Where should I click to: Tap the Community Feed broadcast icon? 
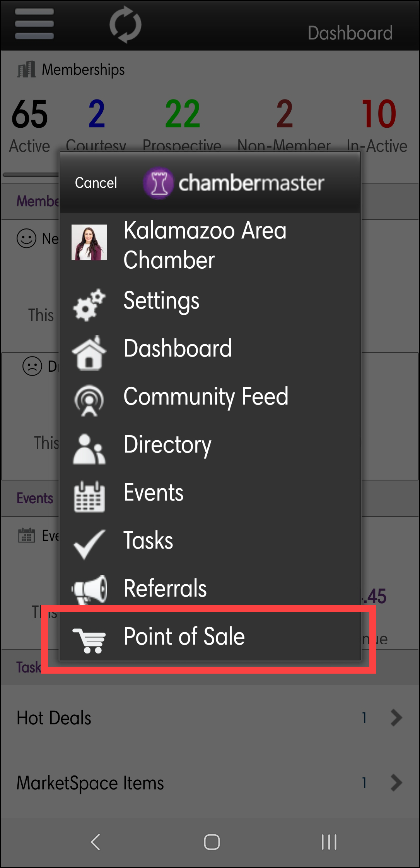pos(89,400)
